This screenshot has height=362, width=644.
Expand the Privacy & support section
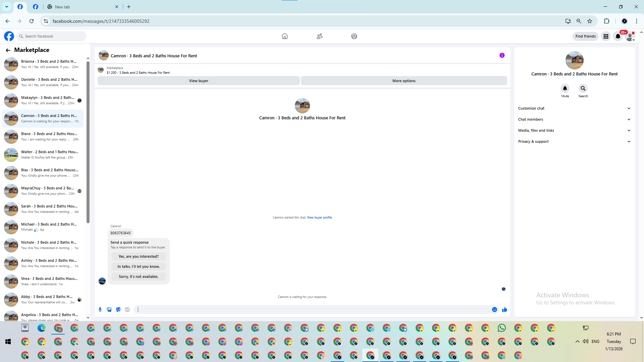tap(574, 141)
